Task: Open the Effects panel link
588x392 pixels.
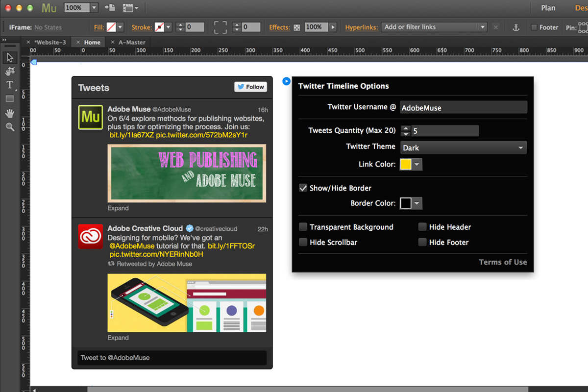Action: (x=280, y=27)
